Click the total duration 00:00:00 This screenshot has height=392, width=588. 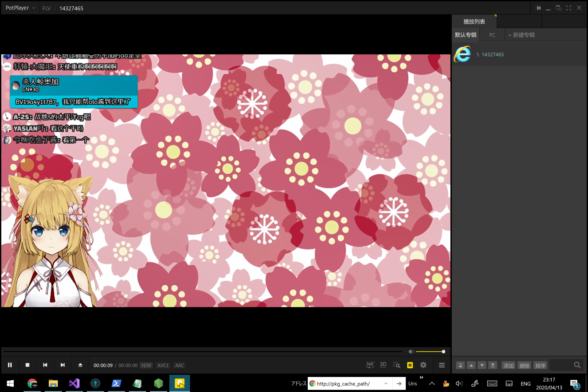[128, 365]
